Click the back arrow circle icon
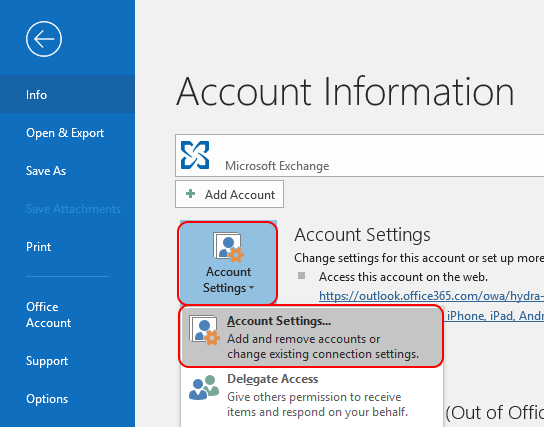This screenshot has height=427, width=544. pos(44,39)
